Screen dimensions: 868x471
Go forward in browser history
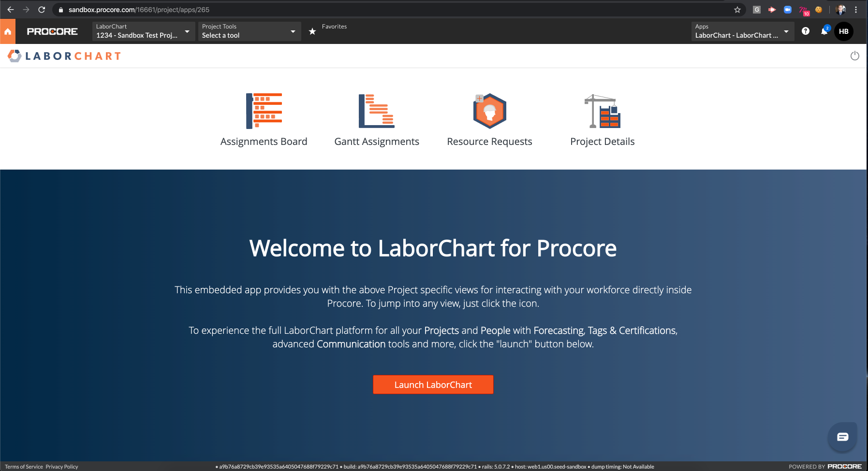(26, 10)
